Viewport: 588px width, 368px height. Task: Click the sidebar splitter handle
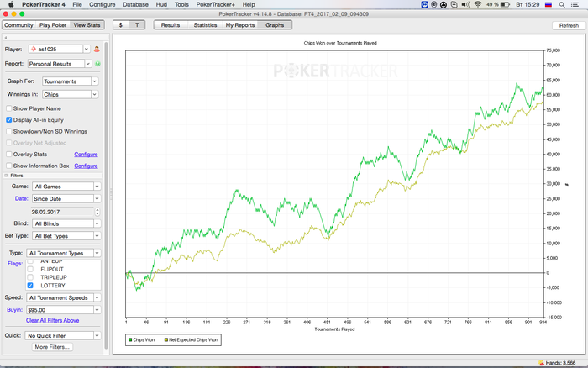click(x=111, y=194)
